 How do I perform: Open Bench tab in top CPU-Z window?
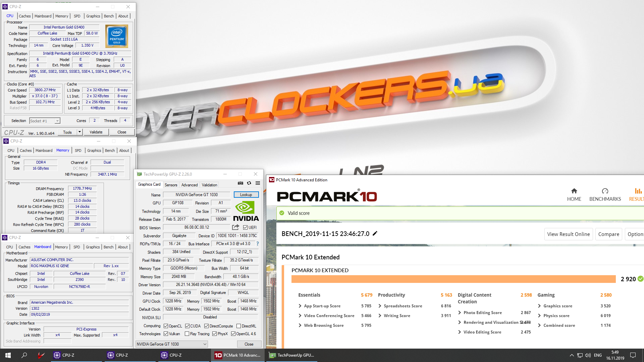[x=109, y=16]
